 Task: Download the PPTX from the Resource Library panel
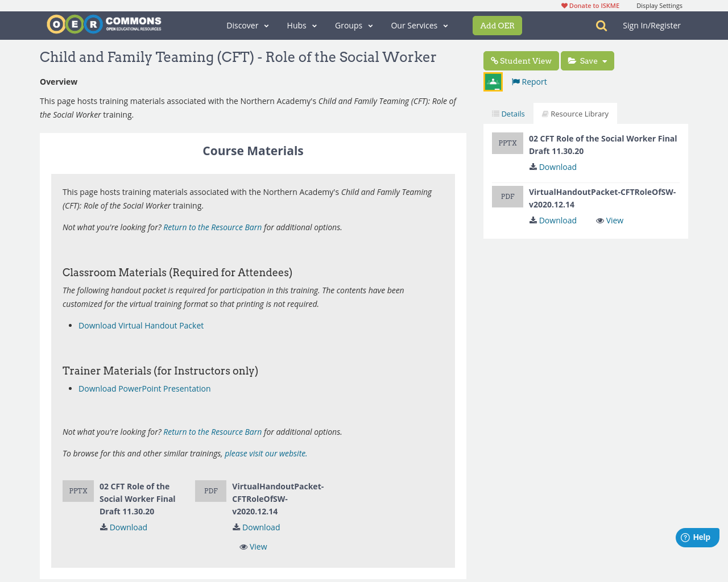click(552, 166)
